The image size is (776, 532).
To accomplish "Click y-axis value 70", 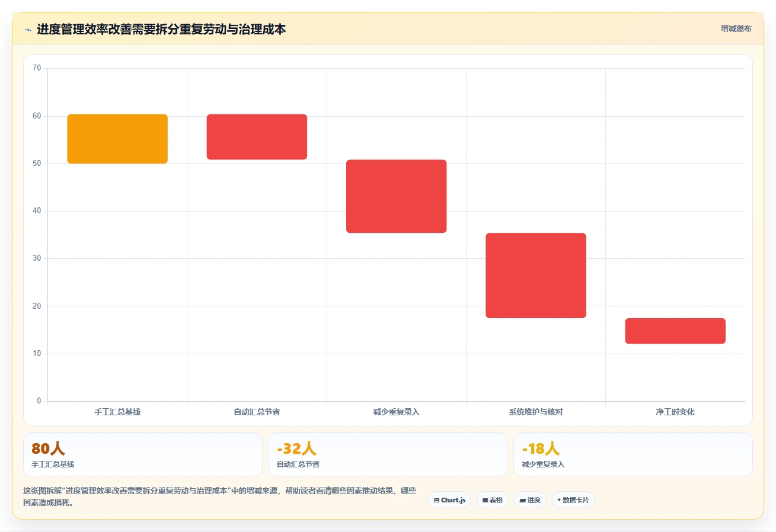I will click(x=37, y=68).
